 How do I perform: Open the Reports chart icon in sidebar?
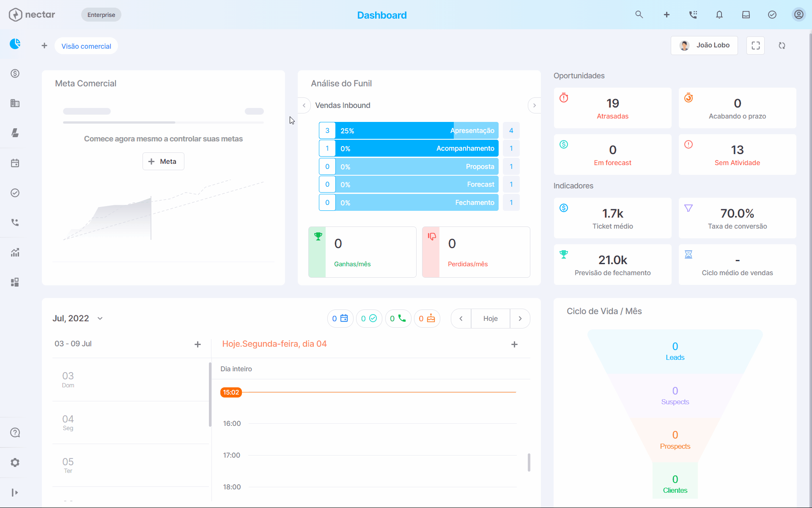tap(15, 253)
